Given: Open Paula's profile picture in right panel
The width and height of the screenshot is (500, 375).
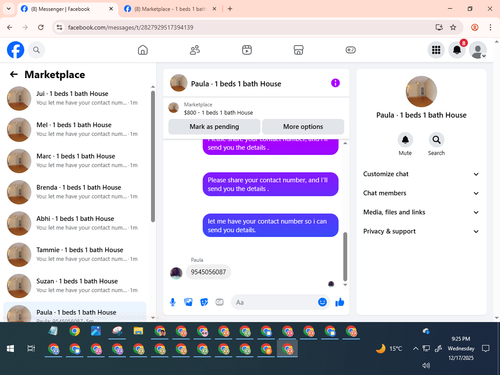Looking at the screenshot, I should (421, 92).
